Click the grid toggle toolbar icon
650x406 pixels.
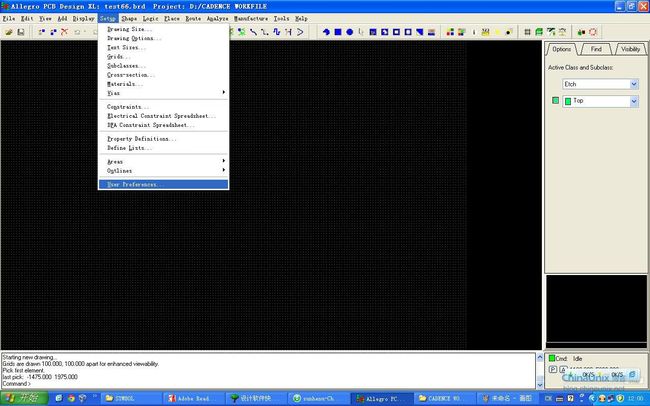click(x=527, y=32)
